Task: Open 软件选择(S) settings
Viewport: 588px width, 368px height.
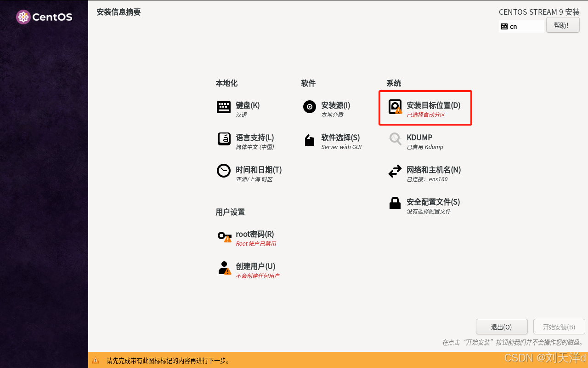Action: [340, 138]
